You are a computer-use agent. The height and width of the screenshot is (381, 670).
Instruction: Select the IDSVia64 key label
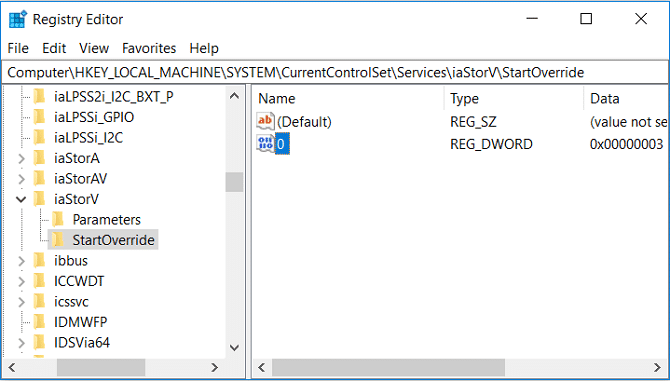(82, 343)
